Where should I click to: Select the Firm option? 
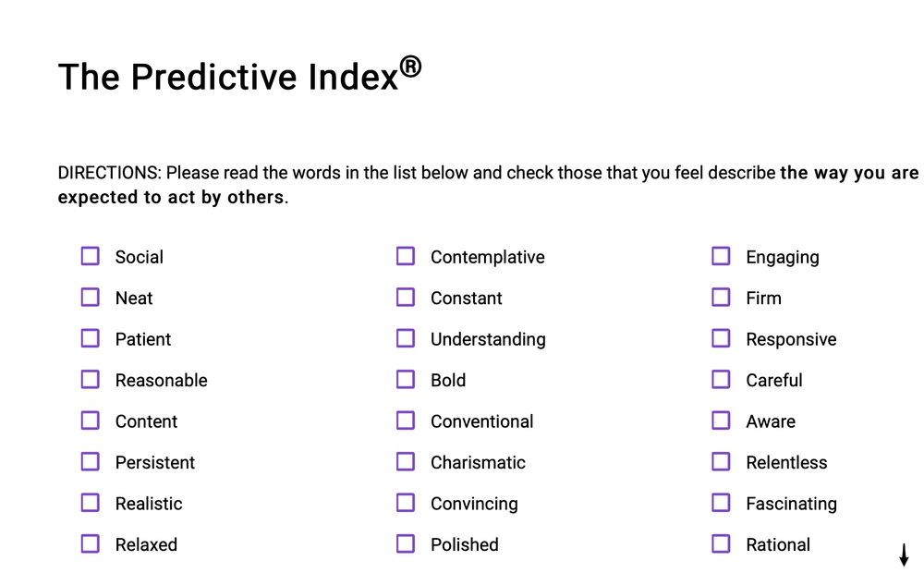[721, 298]
